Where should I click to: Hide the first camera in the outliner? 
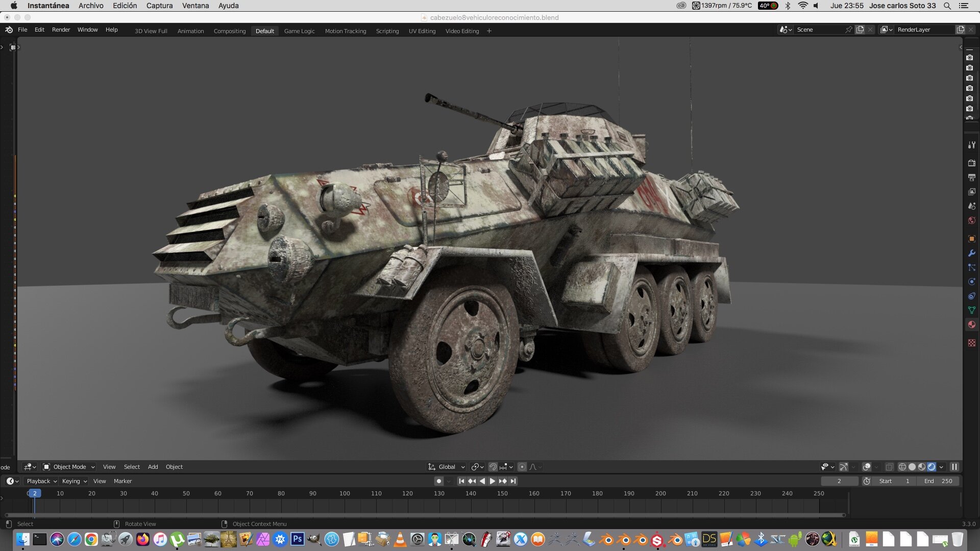969,58
